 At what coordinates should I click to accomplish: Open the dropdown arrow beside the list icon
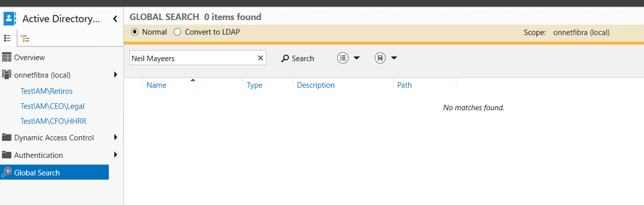coord(357,58)
